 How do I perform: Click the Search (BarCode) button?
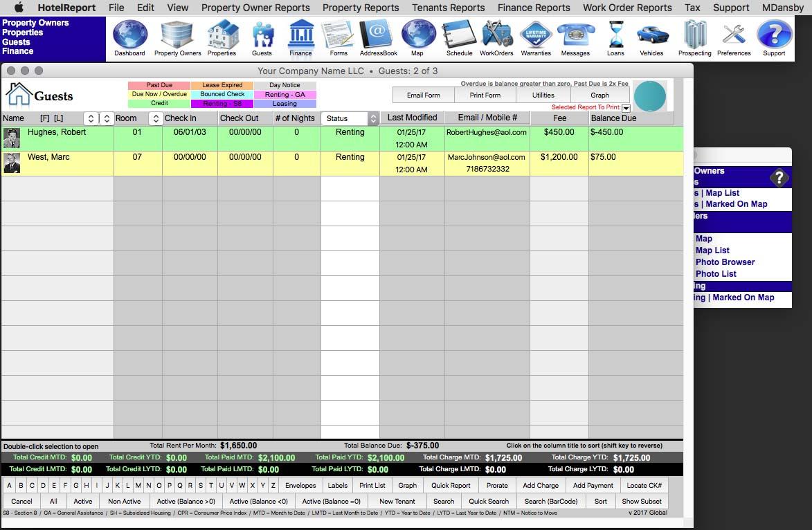click(x=551, y=501)
